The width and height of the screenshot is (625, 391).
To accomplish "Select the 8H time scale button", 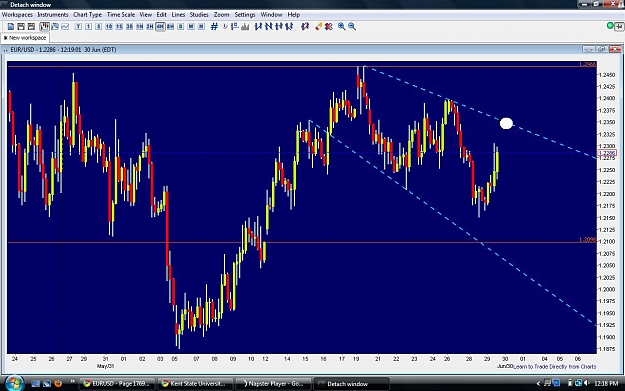I will [x=171, y=27].
